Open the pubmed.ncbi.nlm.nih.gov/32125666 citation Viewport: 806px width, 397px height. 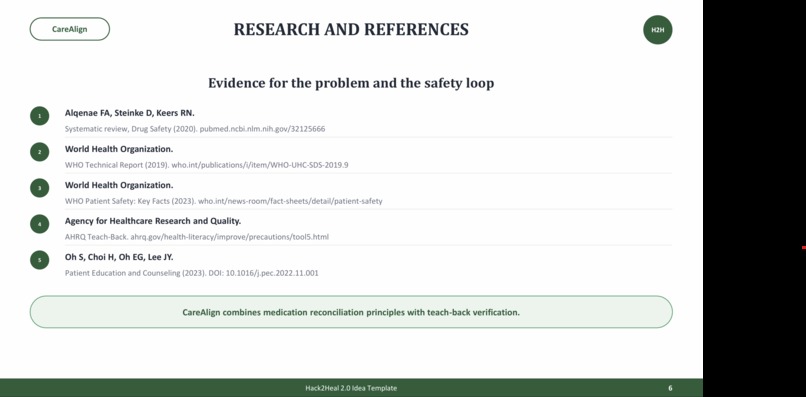tap(195, 129)
